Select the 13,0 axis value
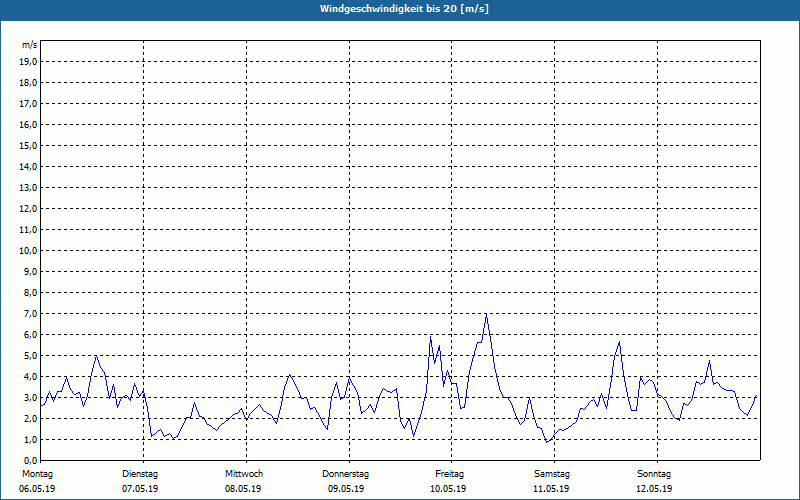 [x=28, y=187]
